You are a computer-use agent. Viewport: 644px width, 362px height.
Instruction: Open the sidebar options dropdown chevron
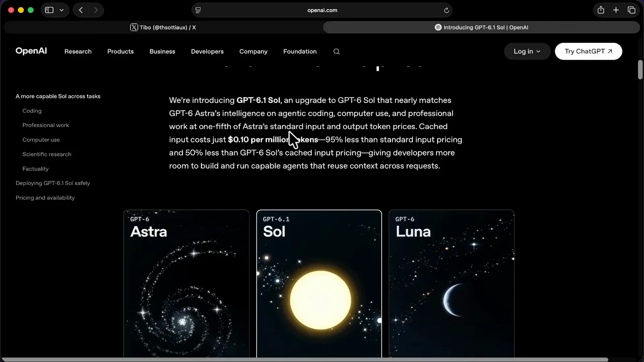click(x=62, y=10)
